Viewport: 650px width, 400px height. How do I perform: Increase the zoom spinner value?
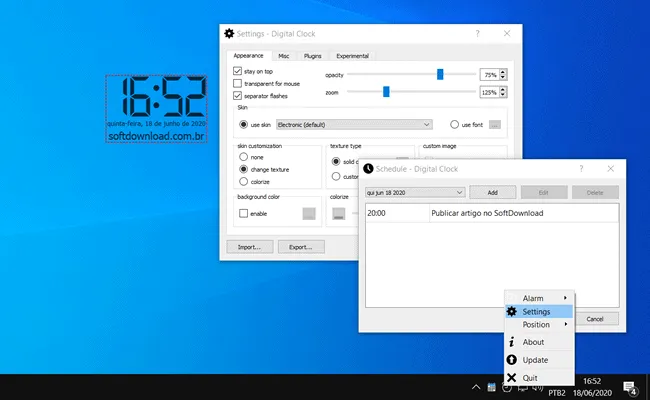click(x=503, y=90)
